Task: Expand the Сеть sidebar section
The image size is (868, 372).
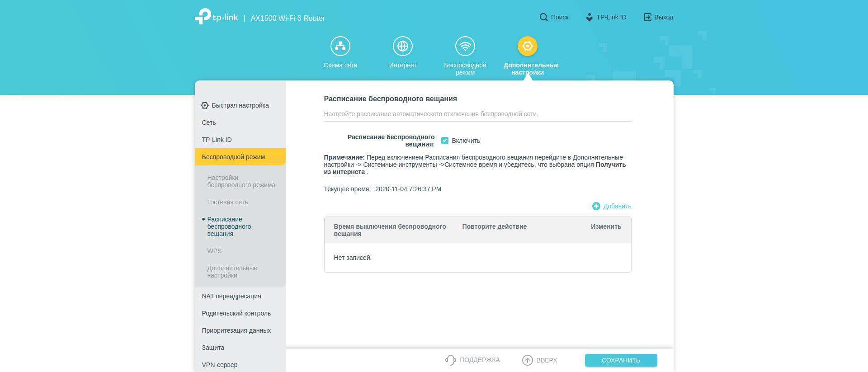Action: (x=209, y=122)
